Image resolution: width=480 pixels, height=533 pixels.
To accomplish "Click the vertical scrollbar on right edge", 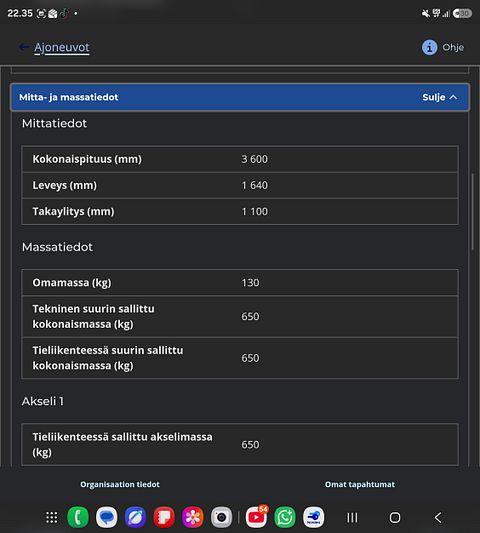I will pos(473,212).
